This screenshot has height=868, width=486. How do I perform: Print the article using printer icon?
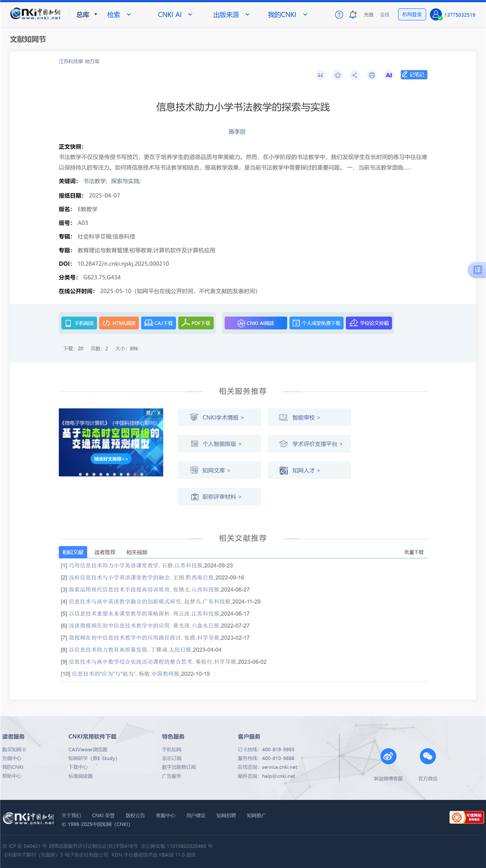372,75
